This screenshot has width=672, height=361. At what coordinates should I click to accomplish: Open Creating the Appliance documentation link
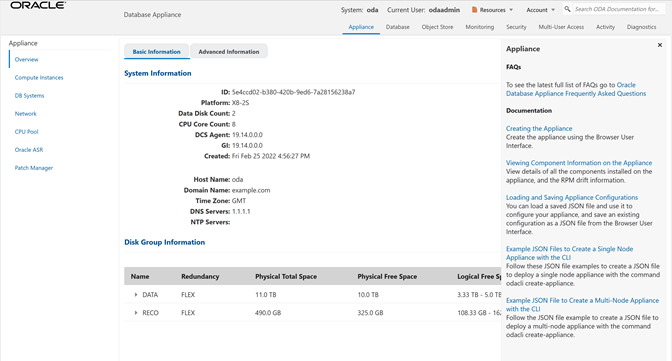tap(539, 128)
